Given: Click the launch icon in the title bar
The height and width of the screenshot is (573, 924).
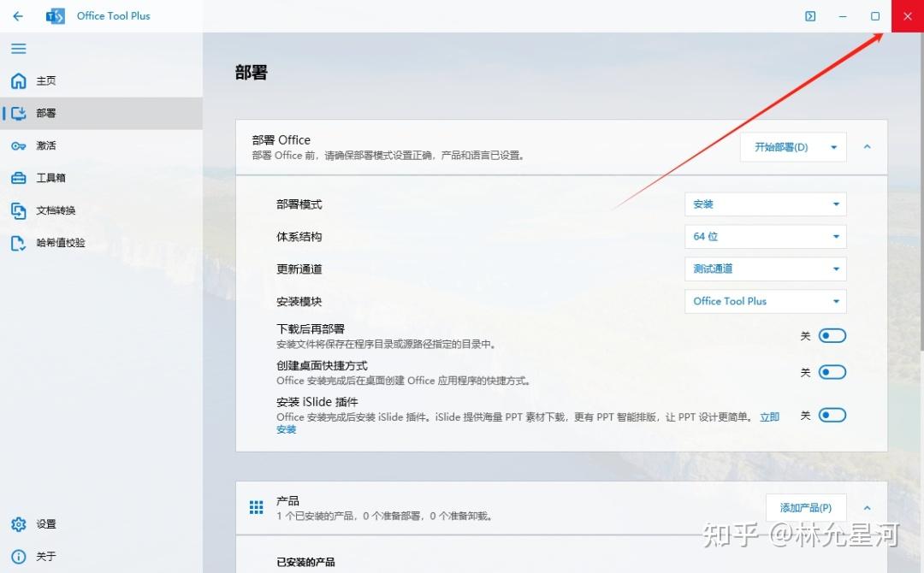Looking at the screenshot, I should tap(810, 16).
